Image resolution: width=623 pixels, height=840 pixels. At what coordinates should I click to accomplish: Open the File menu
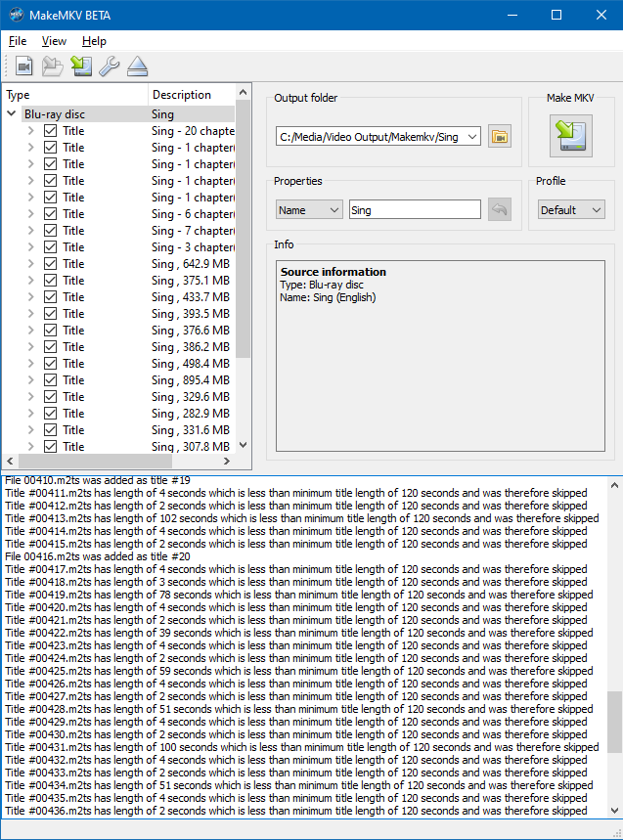pyautogui.click(x=18, y=41)
